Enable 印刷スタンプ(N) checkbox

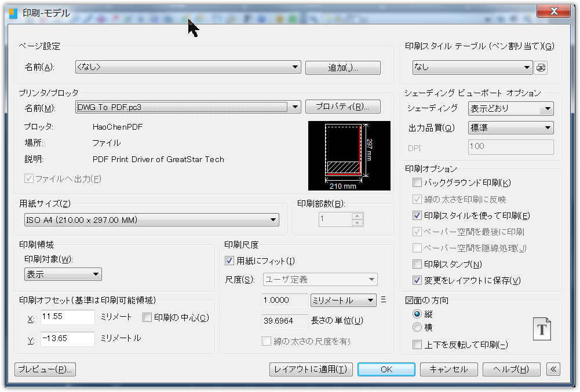click(x=417, y=264)
